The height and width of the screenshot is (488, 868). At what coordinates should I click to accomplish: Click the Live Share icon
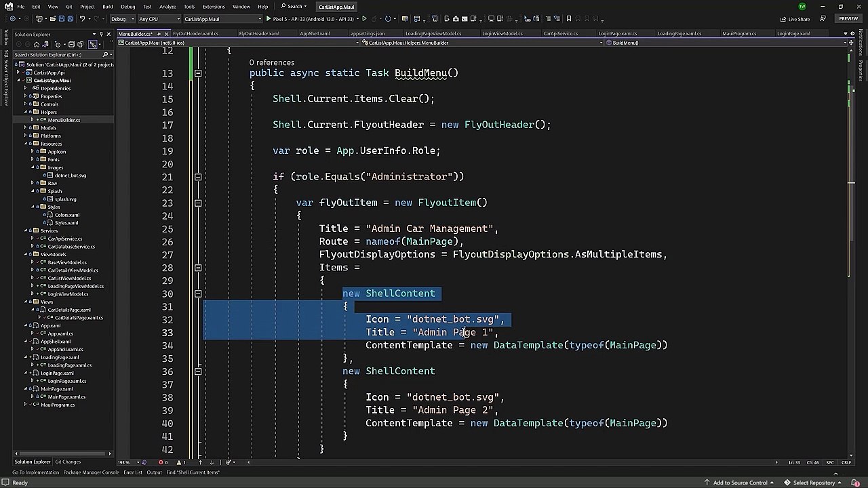[x=783, y=19]
